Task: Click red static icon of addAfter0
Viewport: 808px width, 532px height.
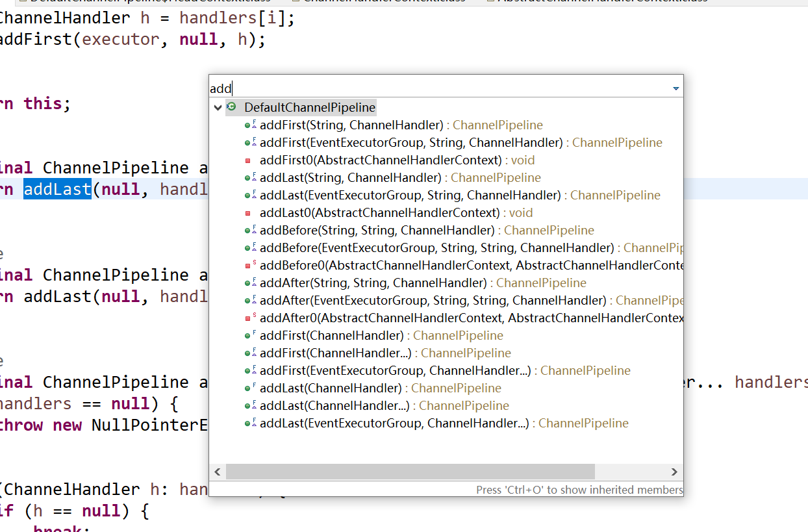Action: (x=250, y=318)
